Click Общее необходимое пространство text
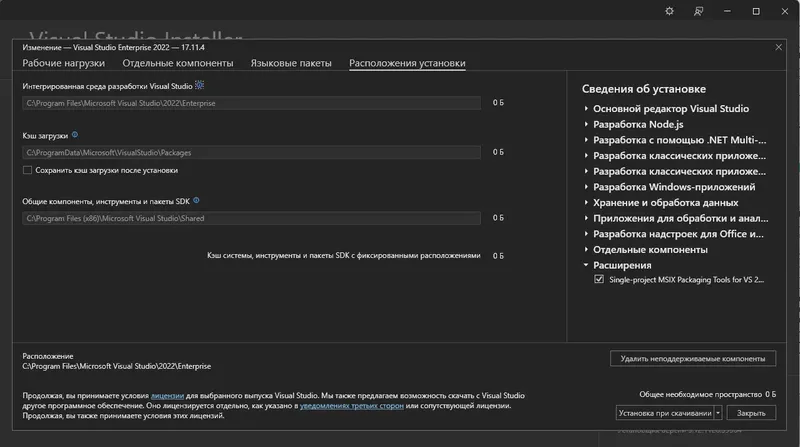This screenshot has height=447, width=800. click(x=701, y=394)
